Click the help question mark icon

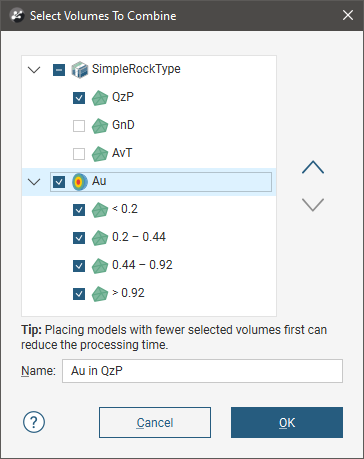click(x=34, y=422)
